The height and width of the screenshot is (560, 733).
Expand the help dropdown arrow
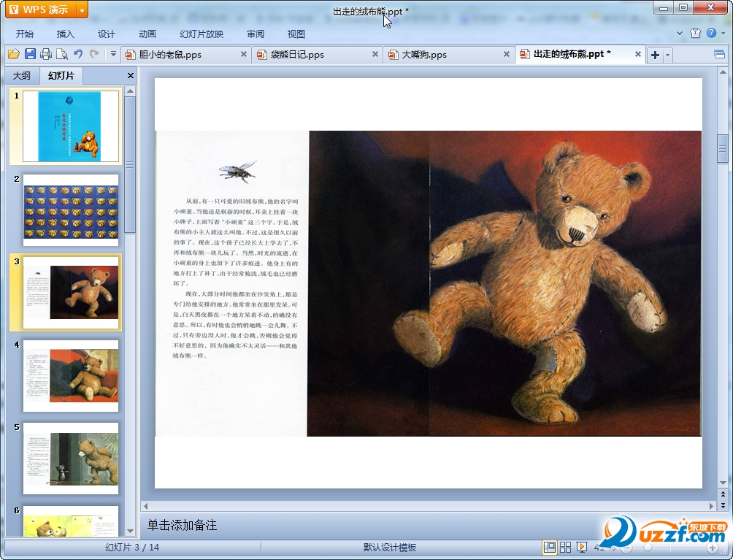click(724, 33)
